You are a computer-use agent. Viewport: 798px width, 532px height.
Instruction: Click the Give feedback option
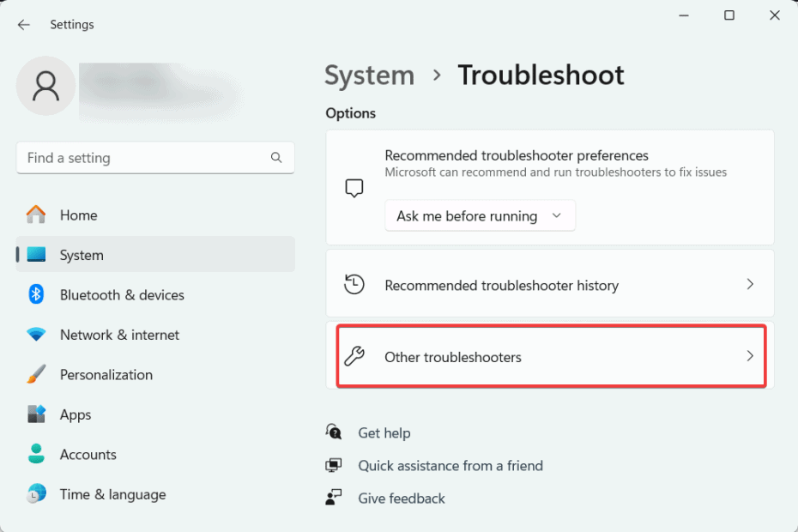click(x=401, y=498)
